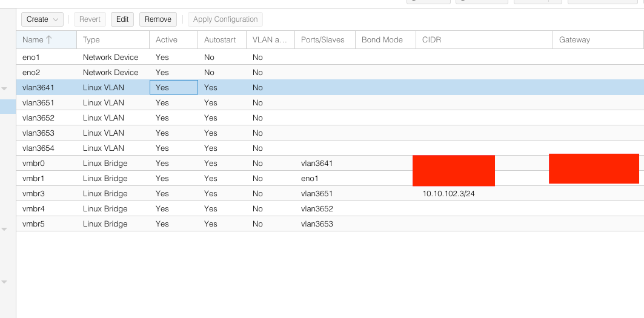This screenshot has height=318, width=644.
Task: Expand the top sidebar collapse arrow
Action: click(x=4, y=89)
